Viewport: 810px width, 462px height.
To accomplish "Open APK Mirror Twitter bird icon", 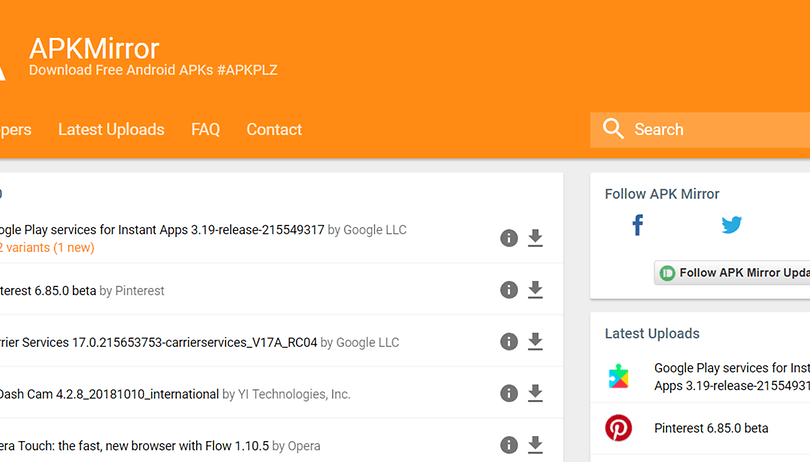I will (731, 225).
